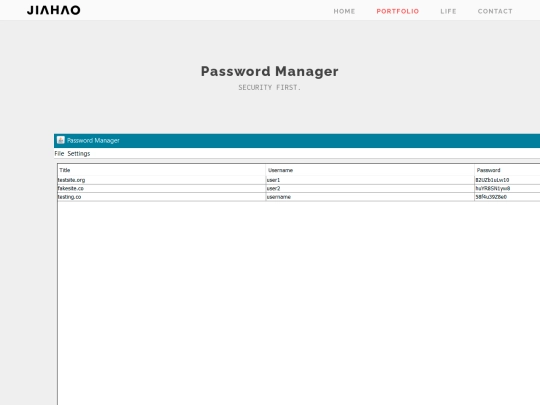
Task: Click the Password Manager page heading
Action: [270, 72]
